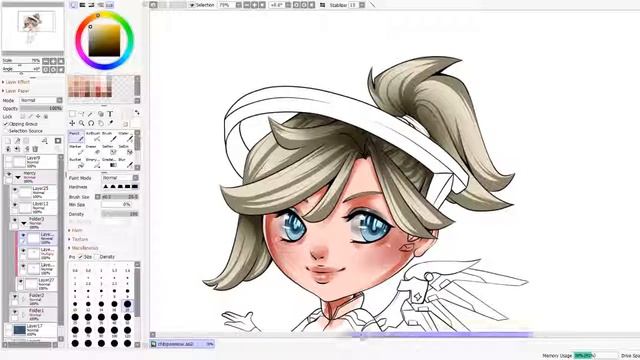The width and height of the screenshot is (640, 360).
Task: Toggle the Selection Source checkbox
Action: pos(6,131)
